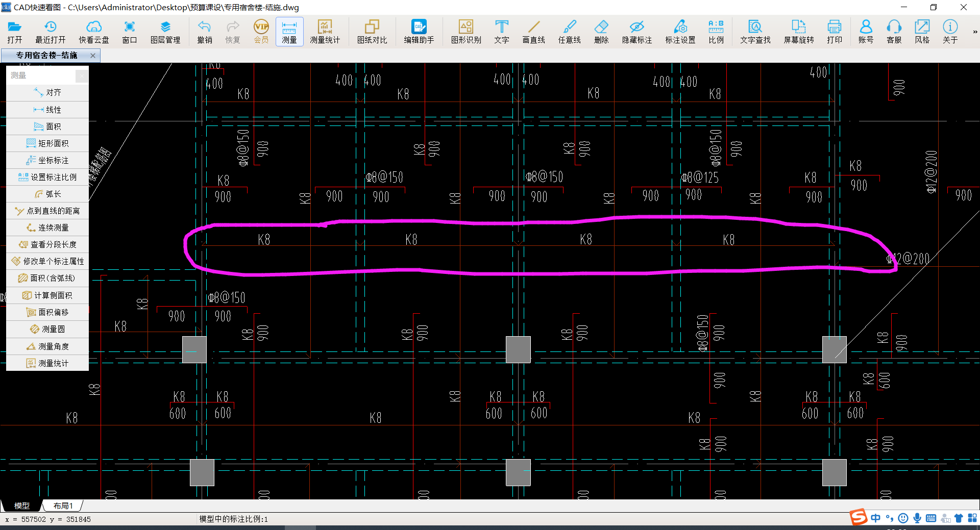Open 图层管理 layer manager
The height and width of the screenshot is (530, 980).
coord(165,32)
